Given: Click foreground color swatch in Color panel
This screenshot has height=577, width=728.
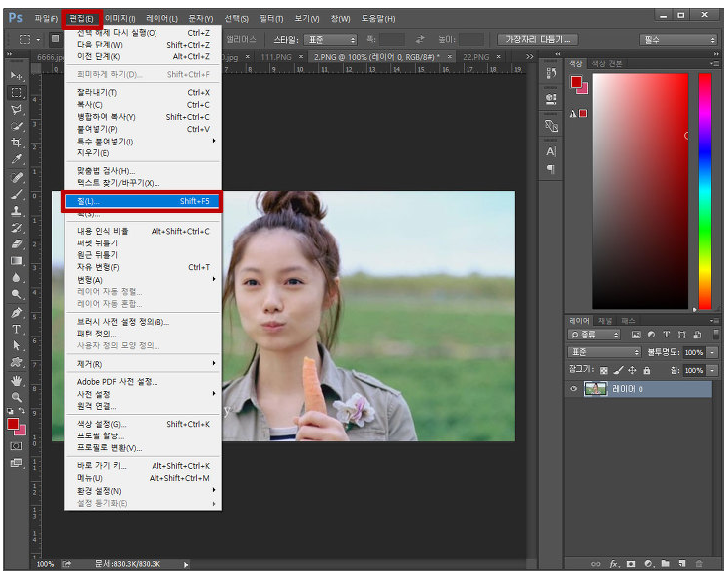Looking at the screenshot, I should pyautogui.click(x=576, y=82).
